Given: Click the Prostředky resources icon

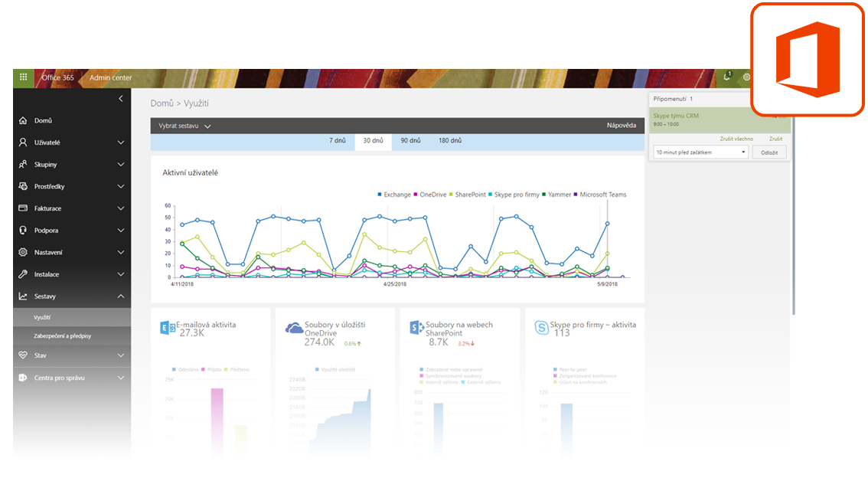Looking at the screenshot, I should coord(23,186).
